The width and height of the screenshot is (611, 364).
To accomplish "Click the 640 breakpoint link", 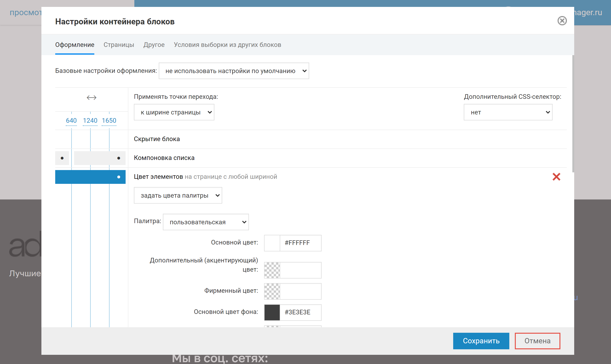I will [71, 120].
